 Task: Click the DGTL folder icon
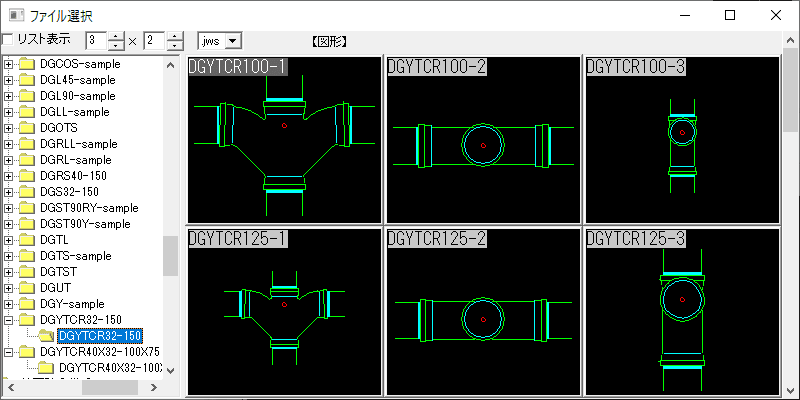27,240
